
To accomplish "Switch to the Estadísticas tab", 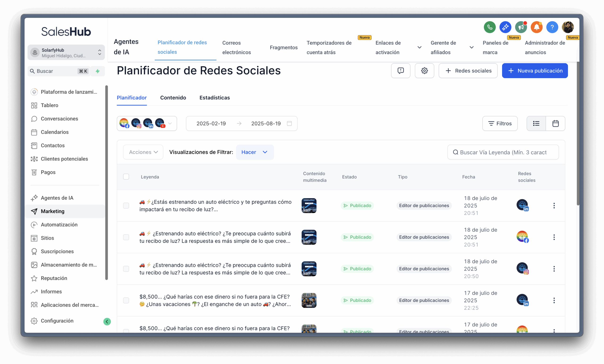I will pyautogui.click(x=214, y=98).
